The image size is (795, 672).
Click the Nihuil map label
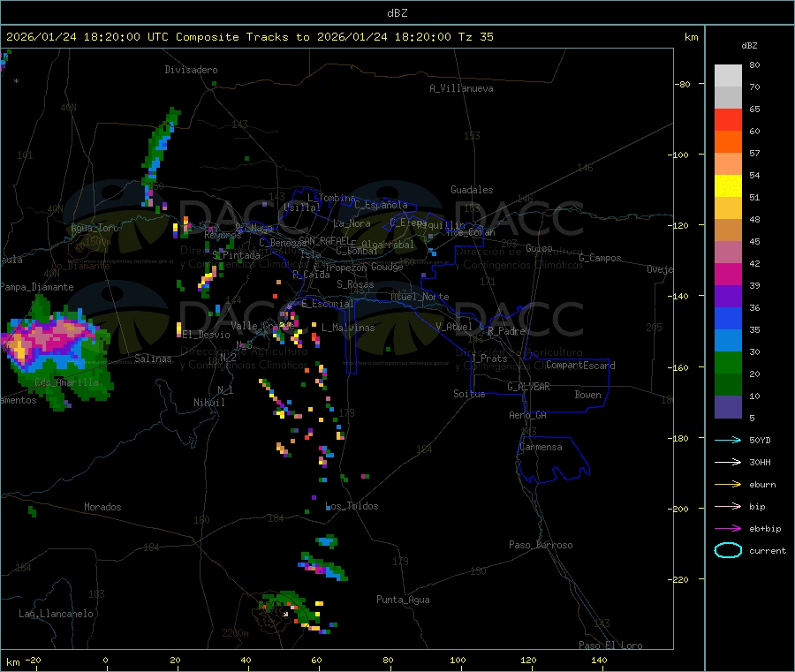pyautogui.click(x=209, y=403)
